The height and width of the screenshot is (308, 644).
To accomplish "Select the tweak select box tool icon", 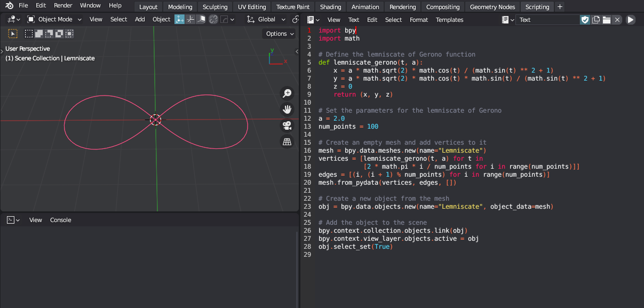I will tap(13, 34).
